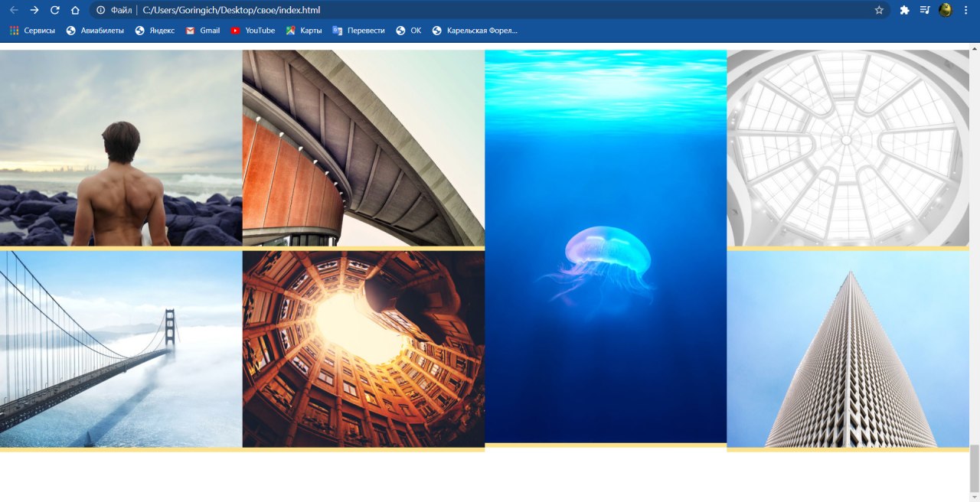This screenshot has width=980, height=502.
Task: Open the user profile avatar
Action: (946, 10)
